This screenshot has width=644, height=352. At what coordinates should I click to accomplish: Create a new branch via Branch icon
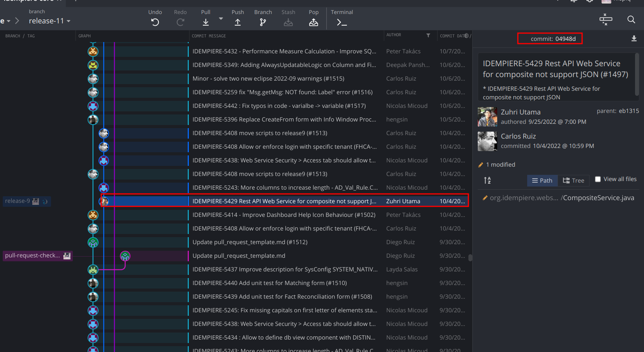tap(263, 22)
